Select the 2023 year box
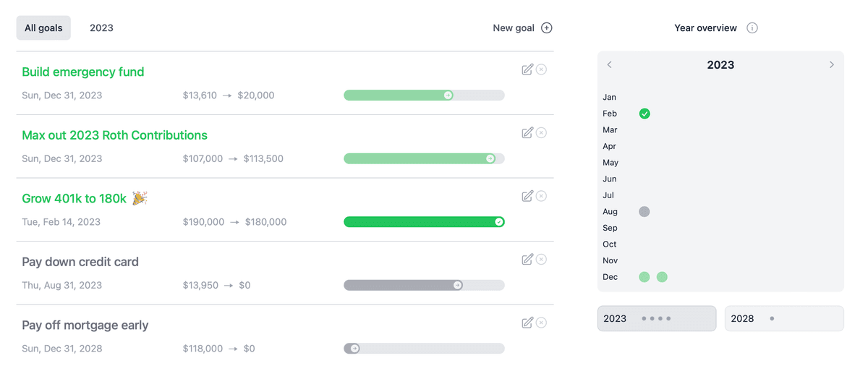The image size is (868, 379). click(657, 319)
